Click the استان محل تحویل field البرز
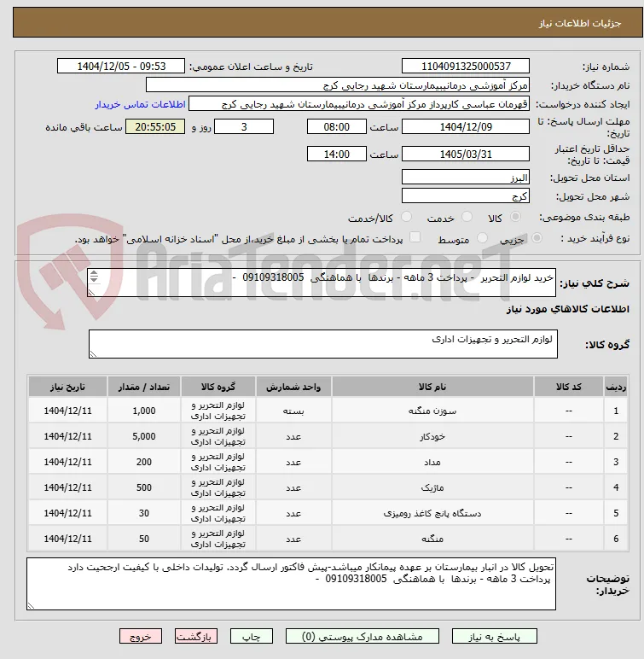Screen dimensions: 644x659 pyautogui.click(x=466, y=177)
